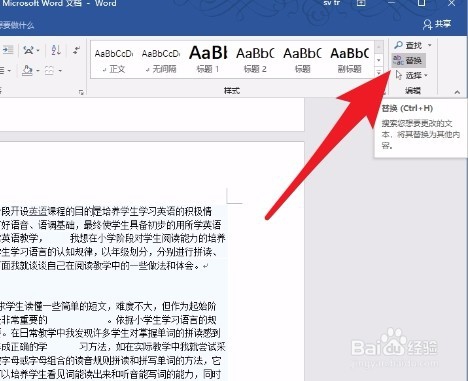
Task: Click the Tell Me search box
Action: click(x=17, y=25)
